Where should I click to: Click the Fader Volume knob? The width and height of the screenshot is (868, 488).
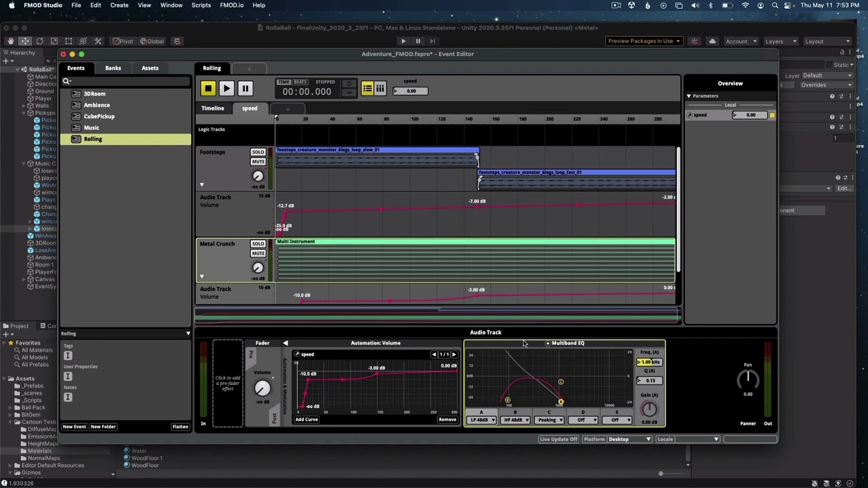pos(262,388)
